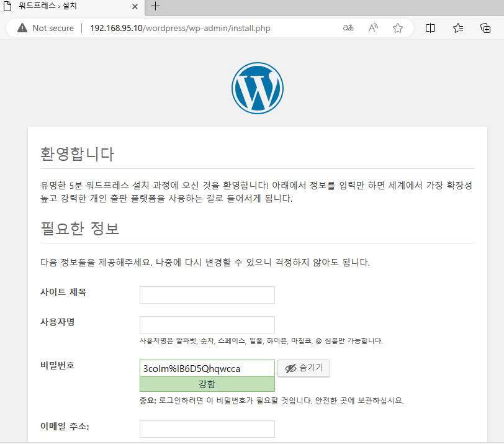This screenshot has width=504, height=444.
Task: Focus the 사용자명 input field
Action: tap(207, 325)
